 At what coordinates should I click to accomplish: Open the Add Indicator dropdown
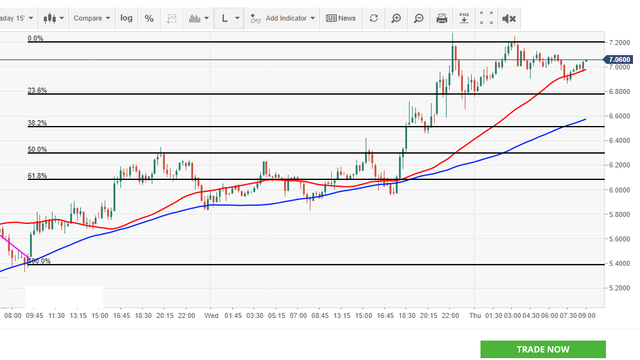click(282, 18)
